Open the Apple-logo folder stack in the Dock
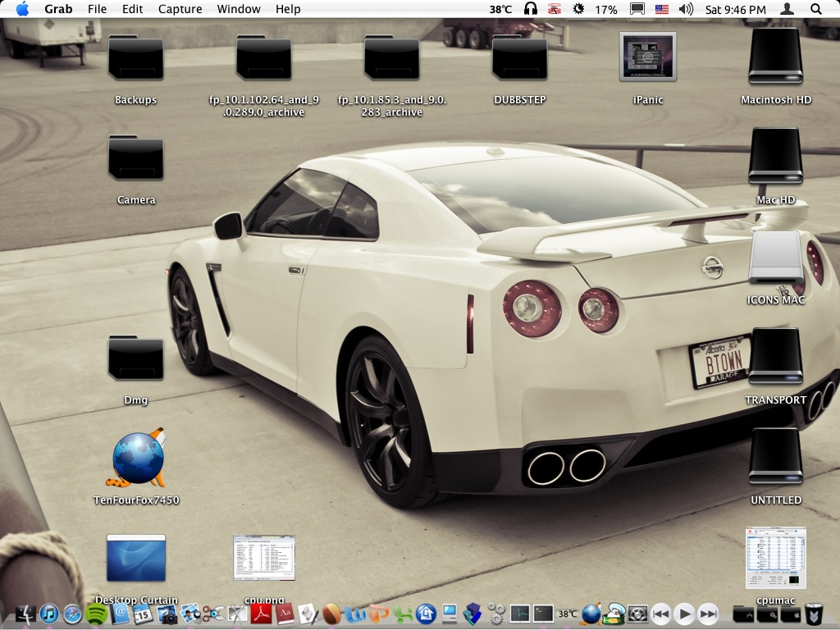This screenshot has height=630, width=840. pos(790,614)
